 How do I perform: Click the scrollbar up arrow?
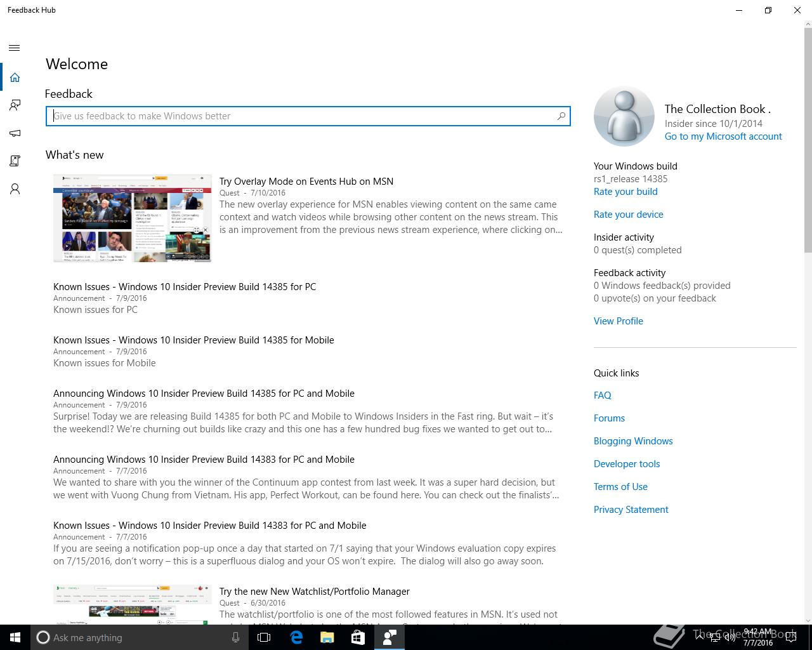pyautogui.click(x=808, y=25)
